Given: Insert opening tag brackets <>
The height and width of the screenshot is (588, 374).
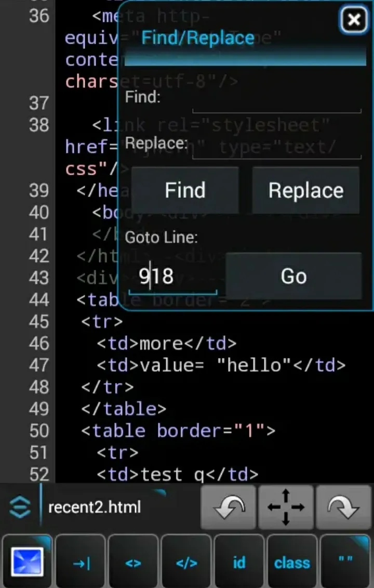Looking at the screenshot, I should [133, 563].
